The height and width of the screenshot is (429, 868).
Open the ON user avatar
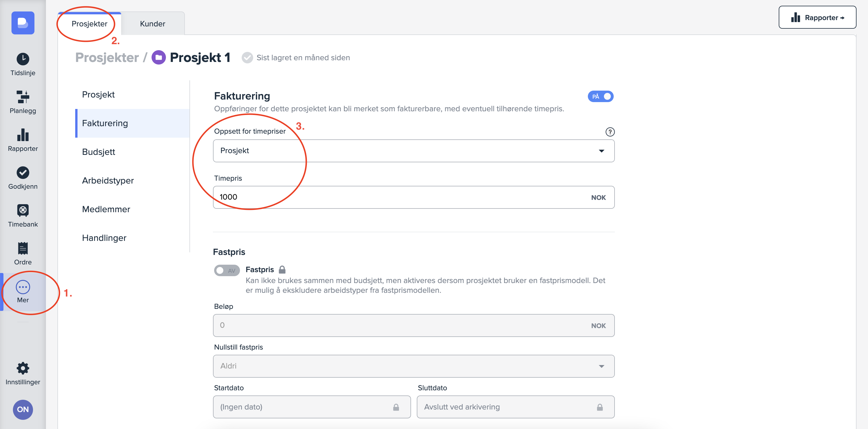point(23,409)
